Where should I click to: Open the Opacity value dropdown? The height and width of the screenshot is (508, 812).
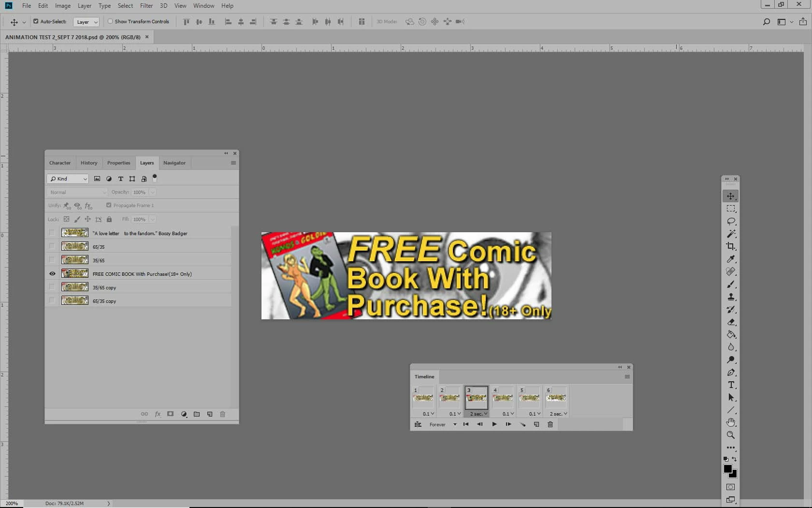[153, 192]
